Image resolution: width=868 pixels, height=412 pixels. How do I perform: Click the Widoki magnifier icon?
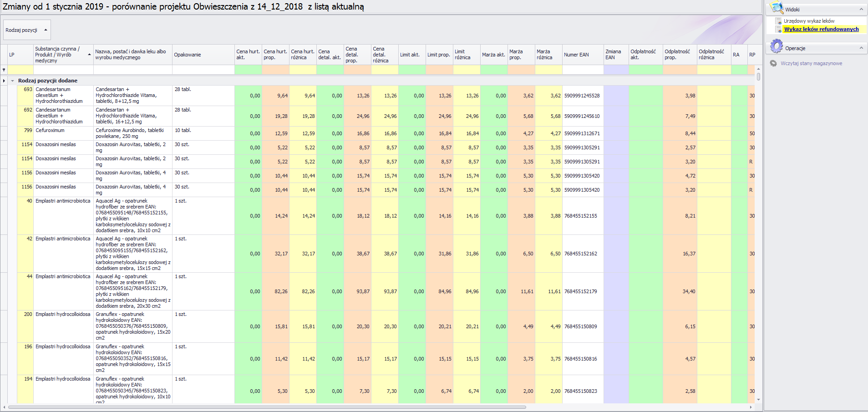[777, 8]
